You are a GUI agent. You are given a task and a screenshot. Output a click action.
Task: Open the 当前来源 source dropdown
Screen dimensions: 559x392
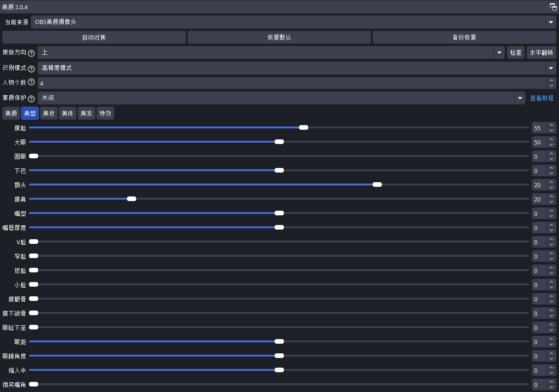click(x=551, y=22)
